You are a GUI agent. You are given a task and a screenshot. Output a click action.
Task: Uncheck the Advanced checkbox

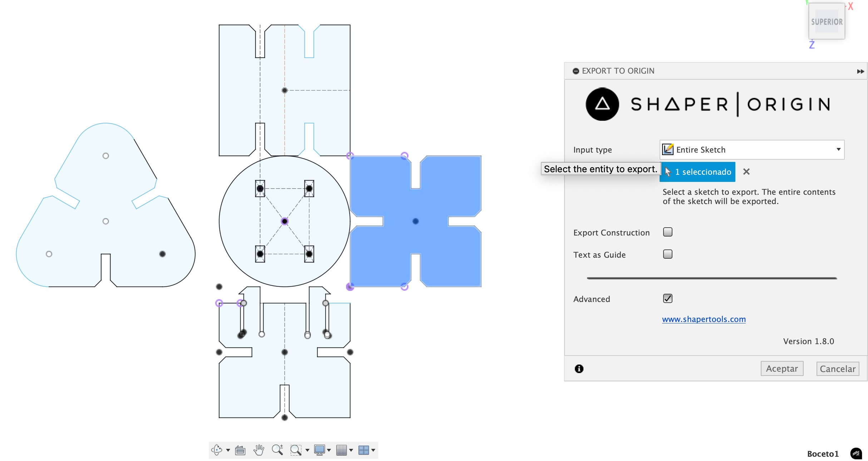[x=667, y=299]
